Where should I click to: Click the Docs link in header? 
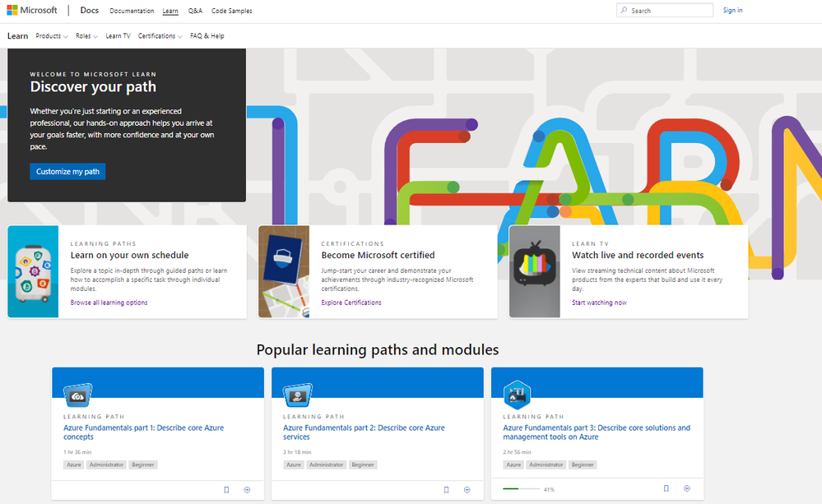pos(89,11)
